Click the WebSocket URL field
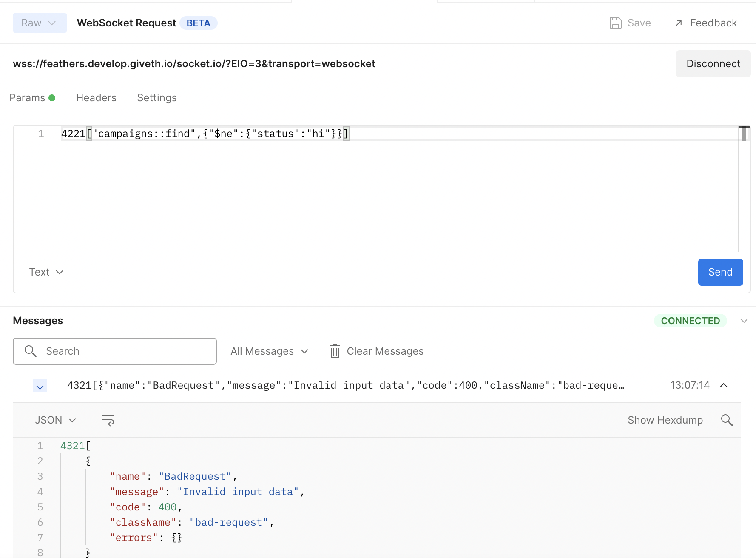The height and width of the screenshot is (558, 756). 194,64
